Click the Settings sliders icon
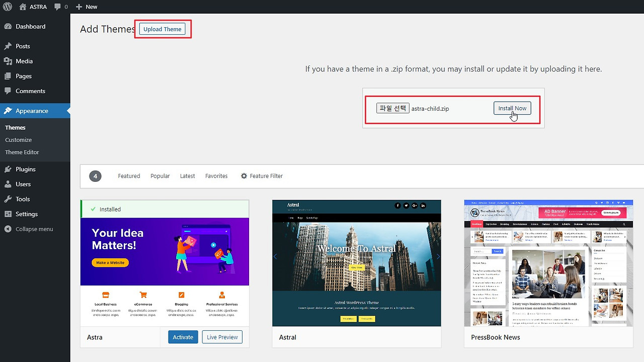This screenshot has width=644, height=362. point(8,214)
